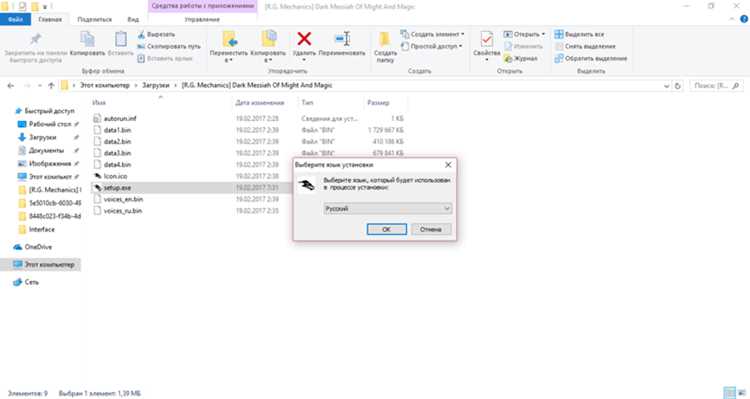Sort by Date modified column header

260,102
